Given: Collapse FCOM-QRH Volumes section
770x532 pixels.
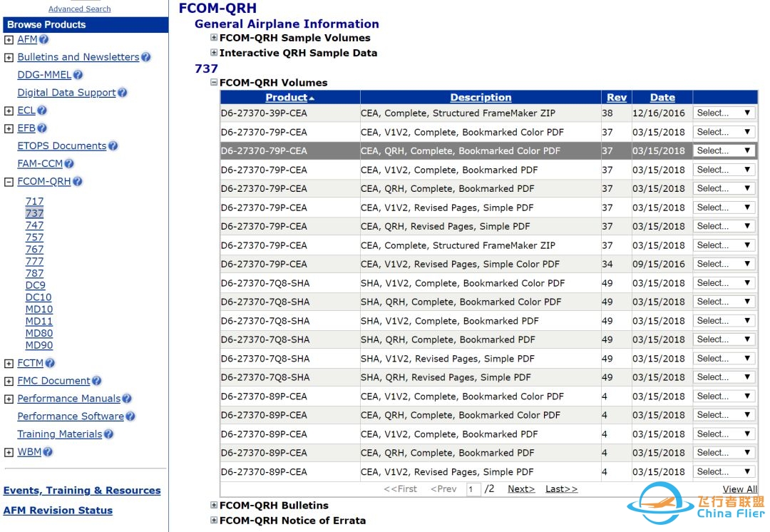Looking at the screenshot, I should (x=214, y=82).
